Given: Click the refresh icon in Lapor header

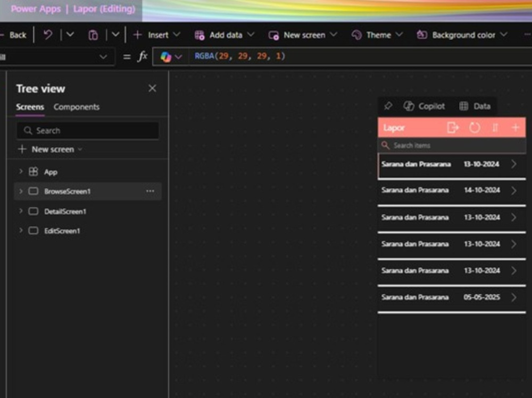Looking at the screenshot, I should [x=475, y=128].
